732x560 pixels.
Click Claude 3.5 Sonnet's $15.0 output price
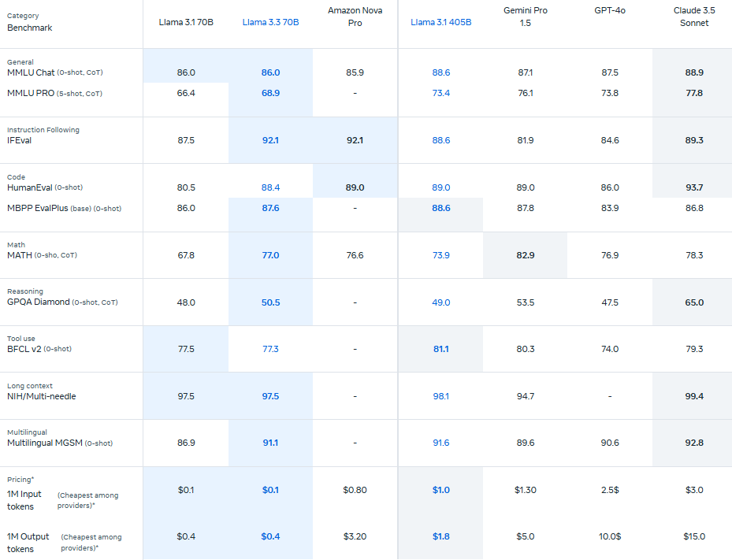click(694, 536)
